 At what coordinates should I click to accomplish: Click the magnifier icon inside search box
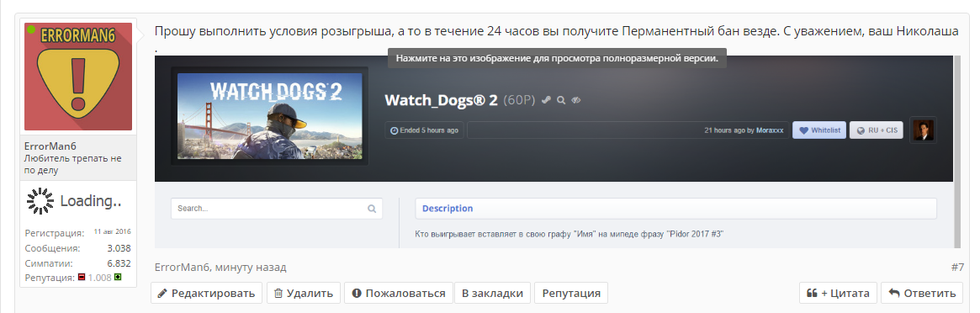point(372,209)
